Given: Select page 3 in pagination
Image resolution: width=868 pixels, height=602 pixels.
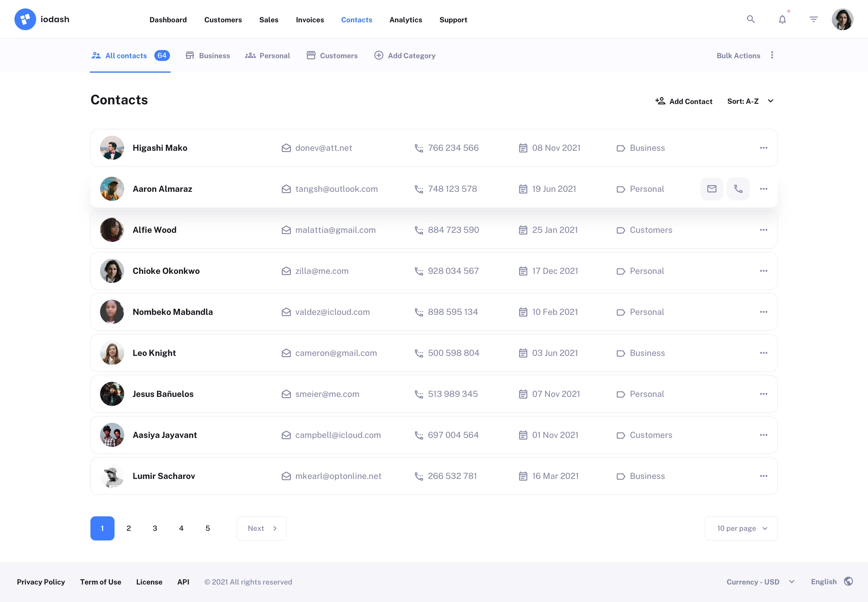Looking at the screenshot, I should (x=155, y=528).
